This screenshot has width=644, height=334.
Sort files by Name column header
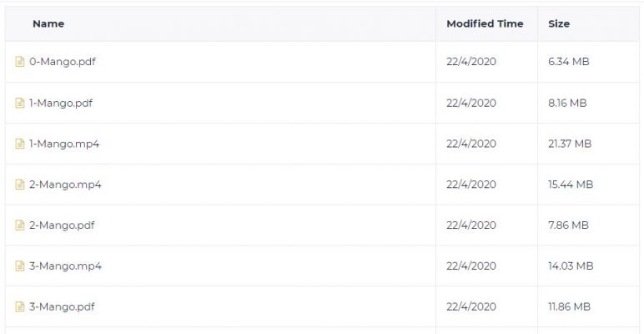point(48,24)
